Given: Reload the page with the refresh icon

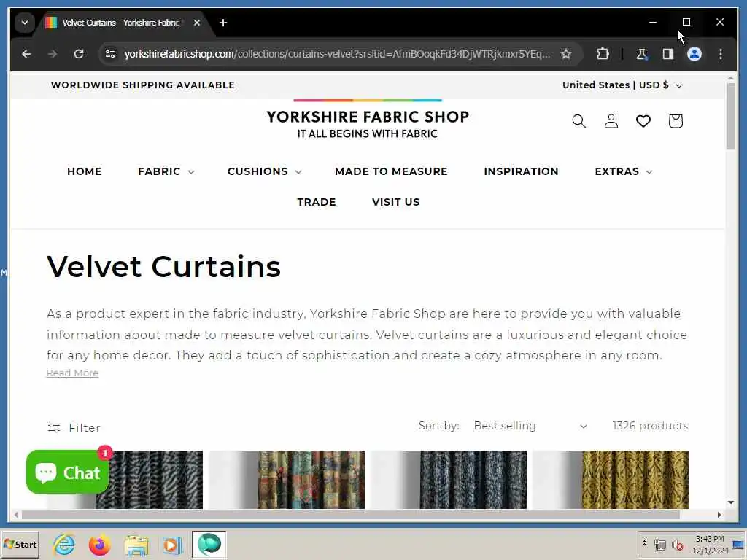Looking at the screenshot, I should point(79,54).
